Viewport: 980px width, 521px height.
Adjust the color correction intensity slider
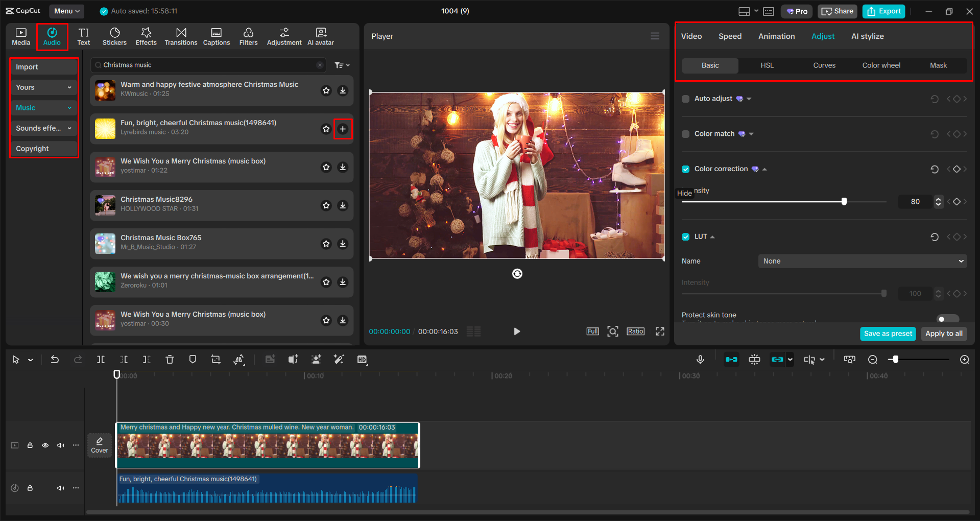click(x=844, y=201)
